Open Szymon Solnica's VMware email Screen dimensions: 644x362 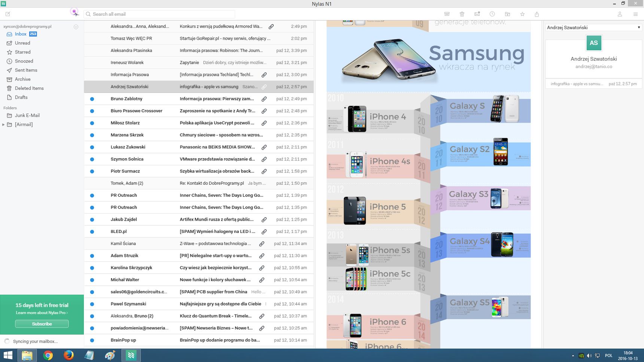[x=199, y=159]
